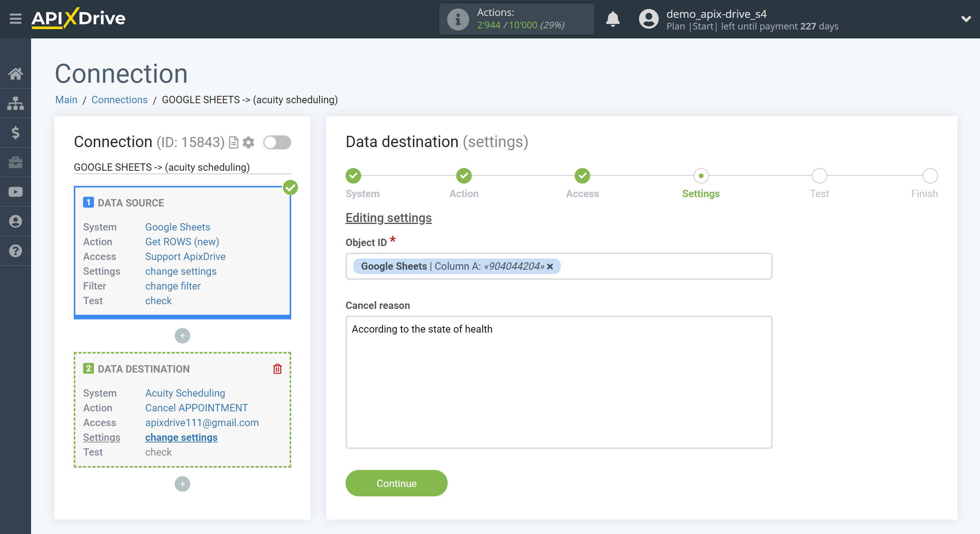Open connection settings gear icon
The height and width of the screenshot is (534, 980).
(x=248, y=142)
